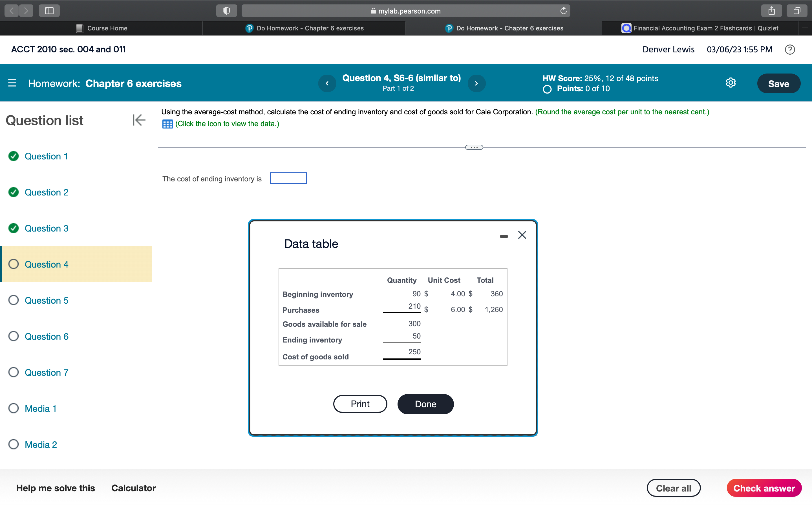Viewport: 812px width, 507px height.
Task: Go back a question using the left chevron
Action: pyautogui.click(x=327, y=83)
